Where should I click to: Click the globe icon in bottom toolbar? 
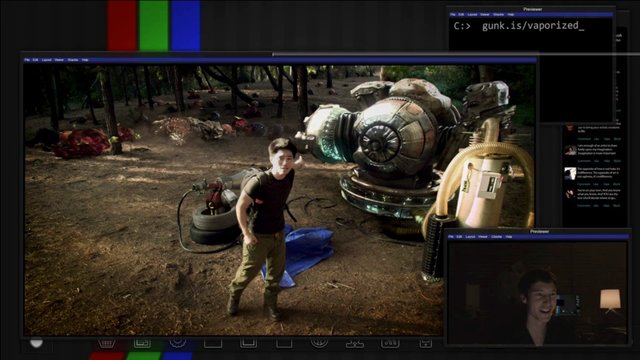tap(319, 342)
